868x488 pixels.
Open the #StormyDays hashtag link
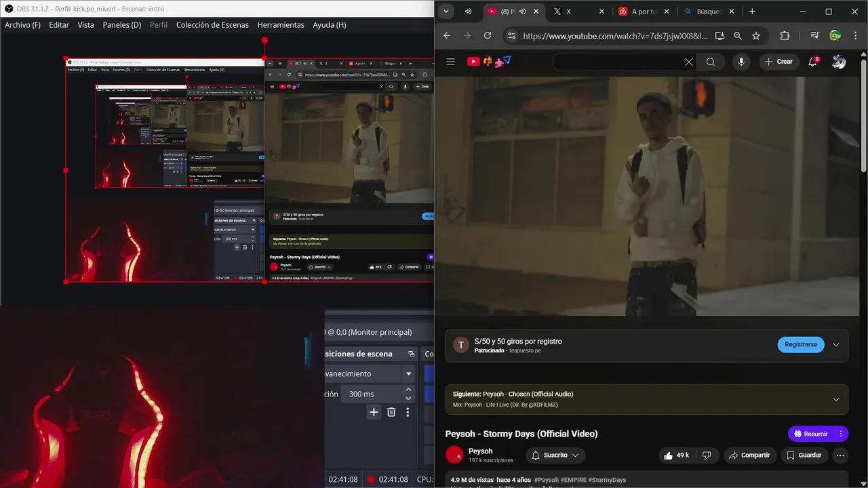pos(608,480)
